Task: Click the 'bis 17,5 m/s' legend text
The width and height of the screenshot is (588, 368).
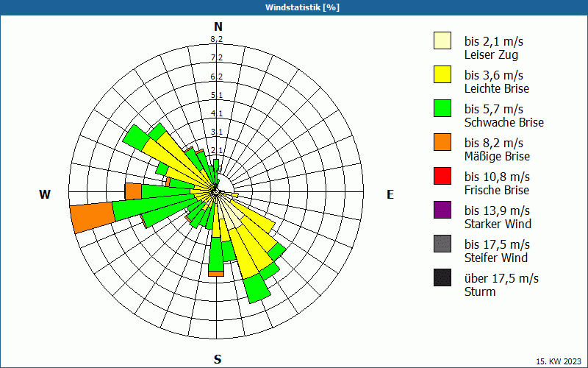Action: 497,244
